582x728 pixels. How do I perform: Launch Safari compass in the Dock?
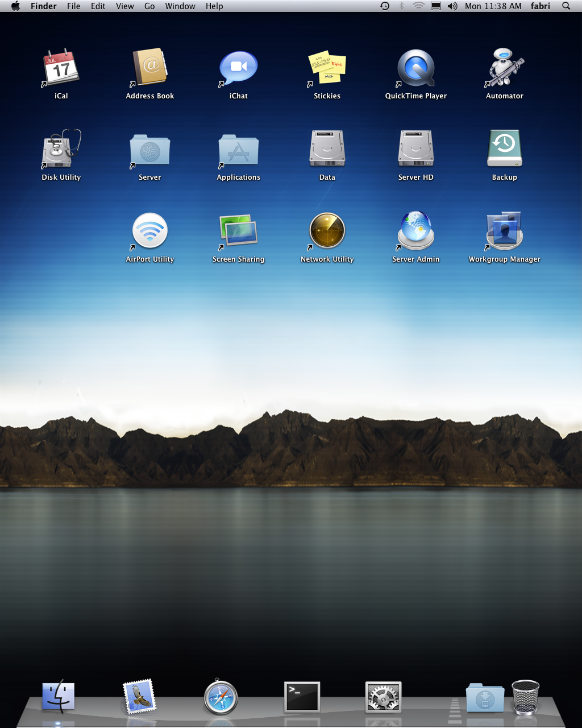tap(221, 697)
